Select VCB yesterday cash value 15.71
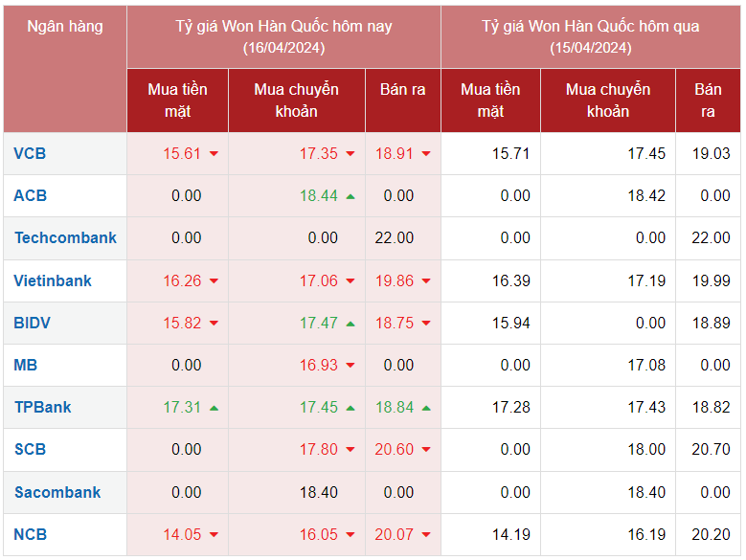 point(511,153)
